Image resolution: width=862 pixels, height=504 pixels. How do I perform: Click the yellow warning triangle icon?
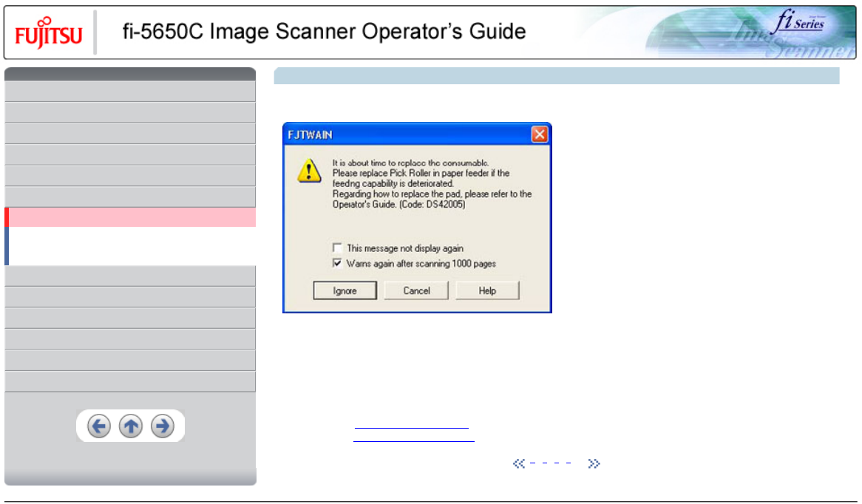(x=310, y=171)
